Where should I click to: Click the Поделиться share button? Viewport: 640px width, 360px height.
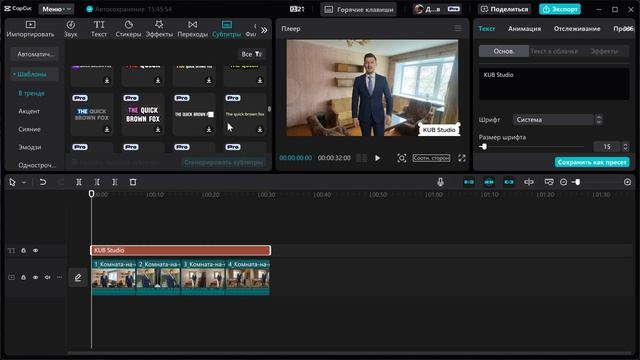coord(504,9)
